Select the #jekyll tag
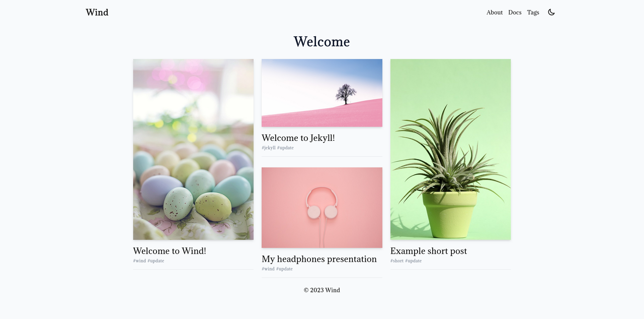This screenshot has width=644, height=319. (269, 148)
